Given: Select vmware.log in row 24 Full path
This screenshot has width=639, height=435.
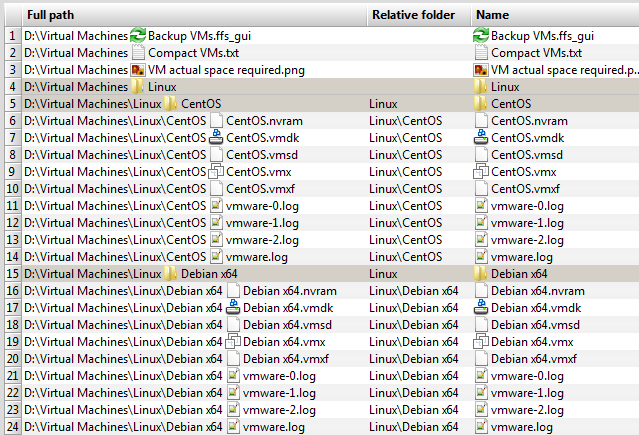Looking at the screenshot, I should coord(273,427).
